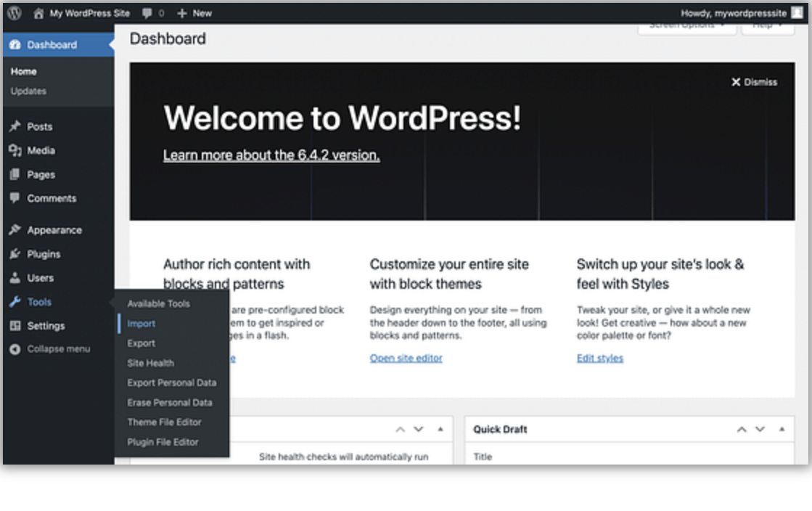Choose Export in the Tools flyout
This screenshot has height=511, width=812.
[x=142, y=343]
